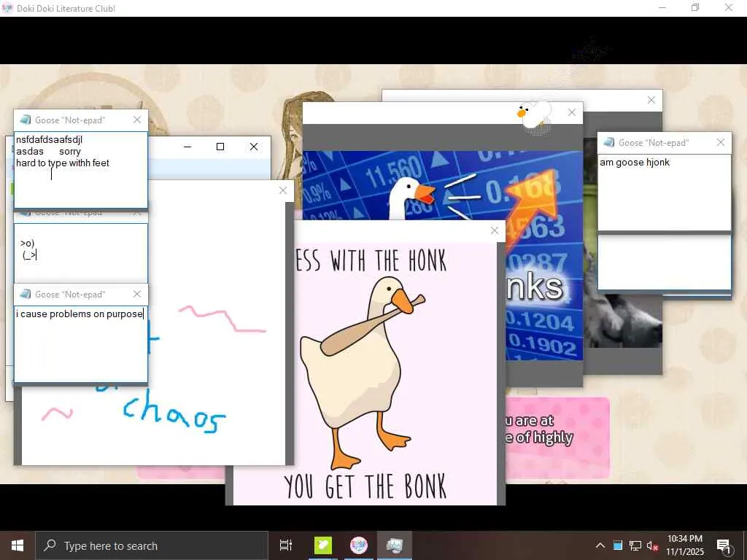This screenshot has height=560, width=747.
Task: Open the network status tray icon
Action: pos(635,545)
